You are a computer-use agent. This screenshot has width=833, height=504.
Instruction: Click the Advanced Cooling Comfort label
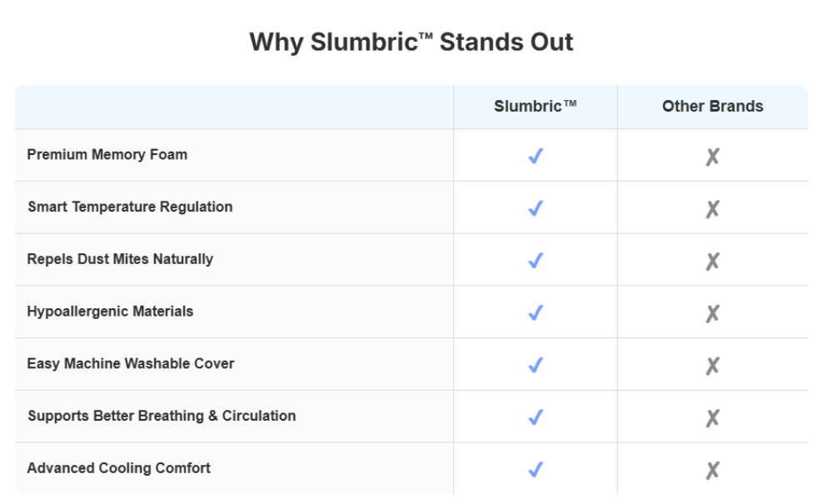[118, 468]
